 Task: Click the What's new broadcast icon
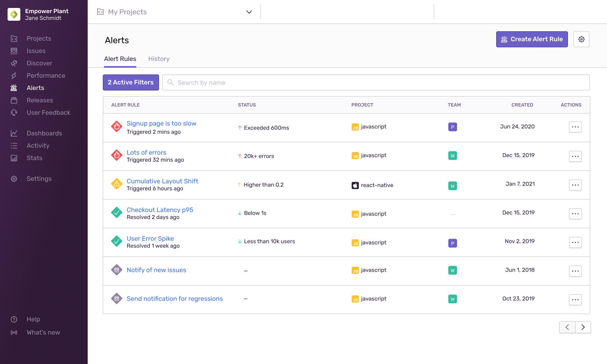(x=14, y=333)
